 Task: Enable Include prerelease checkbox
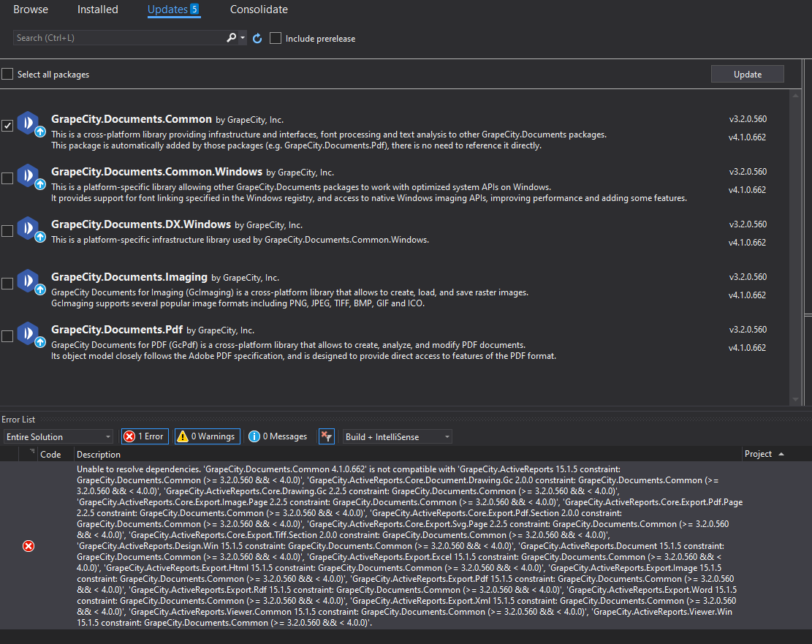(276, 38)
